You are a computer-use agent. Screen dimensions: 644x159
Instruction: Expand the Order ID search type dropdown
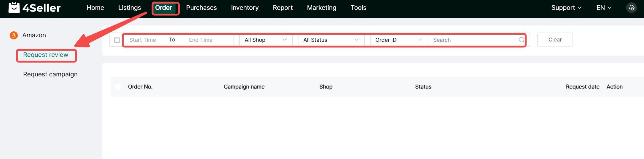point(398,40)
